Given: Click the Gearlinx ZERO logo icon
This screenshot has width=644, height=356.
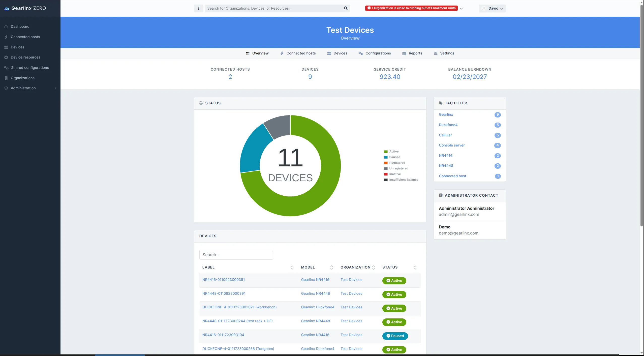Looking at the screenshot, I should (7, 9).
